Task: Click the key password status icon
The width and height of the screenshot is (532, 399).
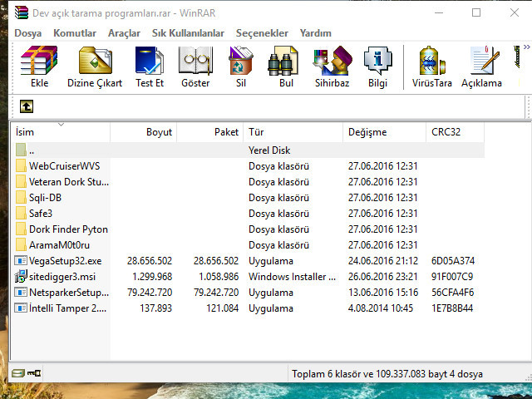Action: coord(34,373)
